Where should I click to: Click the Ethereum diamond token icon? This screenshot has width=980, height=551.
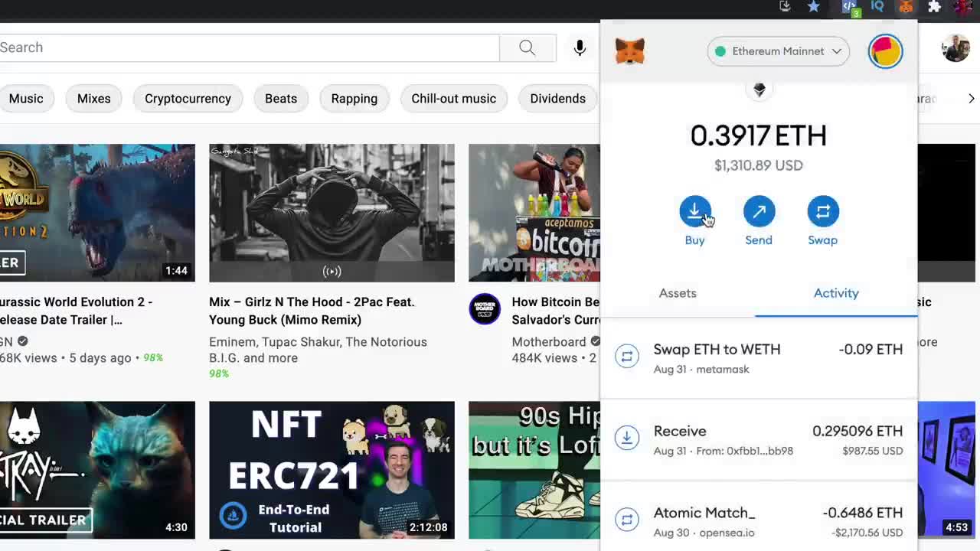click(759, 90)
